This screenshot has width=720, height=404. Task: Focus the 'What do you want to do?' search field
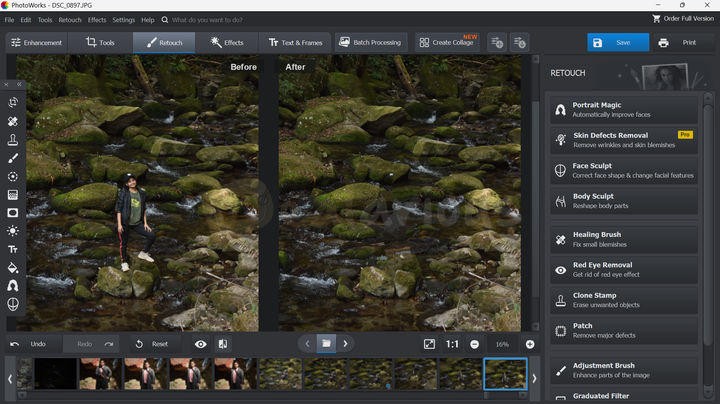pos(208,20)
